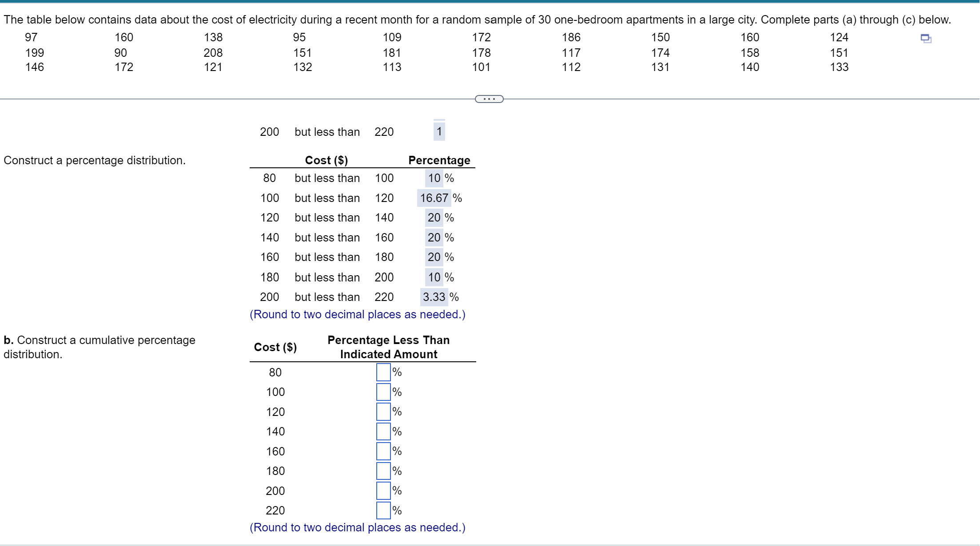This screenshot has height=546, width=980.
Task: Click the percentage input for cost 140
Action: 383,431
